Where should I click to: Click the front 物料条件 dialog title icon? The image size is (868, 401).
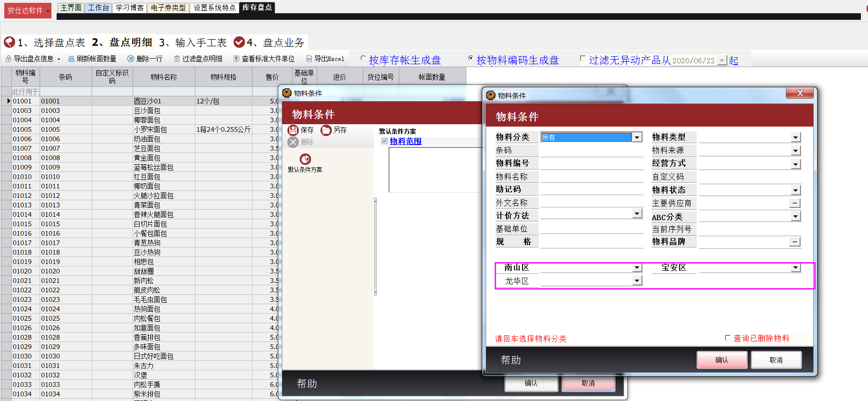coord(491,95)
